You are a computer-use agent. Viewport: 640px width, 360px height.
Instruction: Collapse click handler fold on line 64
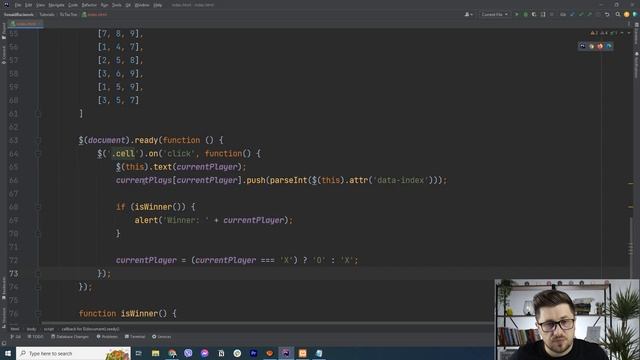pyautogui.click(x=38, y=154)
